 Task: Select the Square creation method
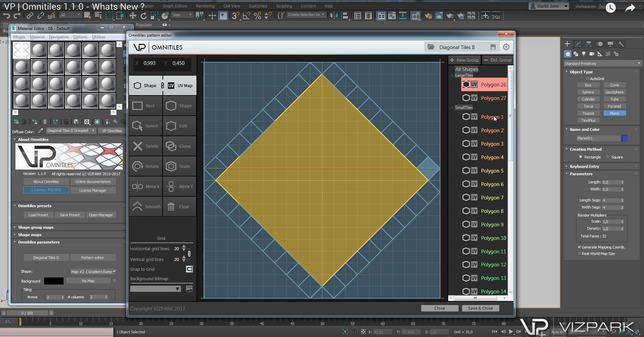click(x=608, y=157)
